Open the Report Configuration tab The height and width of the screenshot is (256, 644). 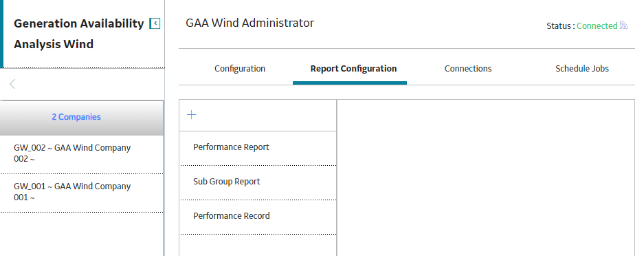click(354, 69)
